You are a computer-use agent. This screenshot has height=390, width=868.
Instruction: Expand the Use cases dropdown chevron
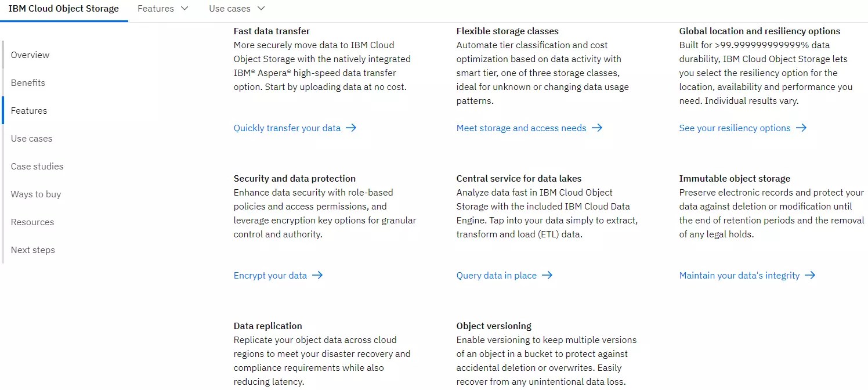261,9
